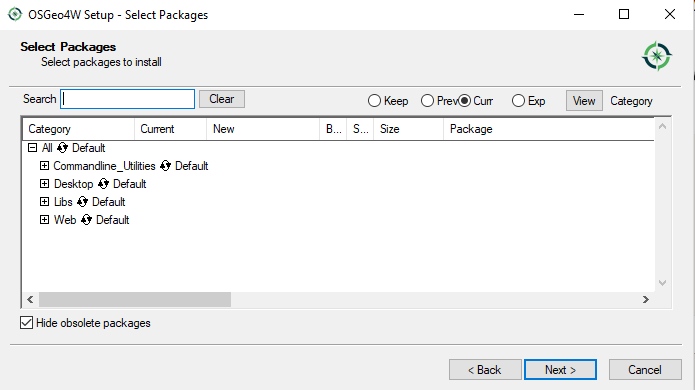Click the vertical scrollbar up arrow
Screen dimensions: 695x390
click(x=663, y=127)
